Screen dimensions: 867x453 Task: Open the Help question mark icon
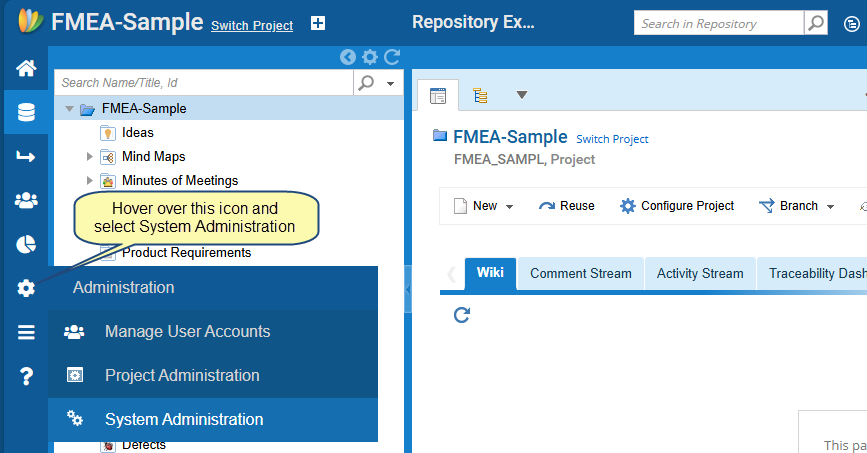(x=26, y=376)
